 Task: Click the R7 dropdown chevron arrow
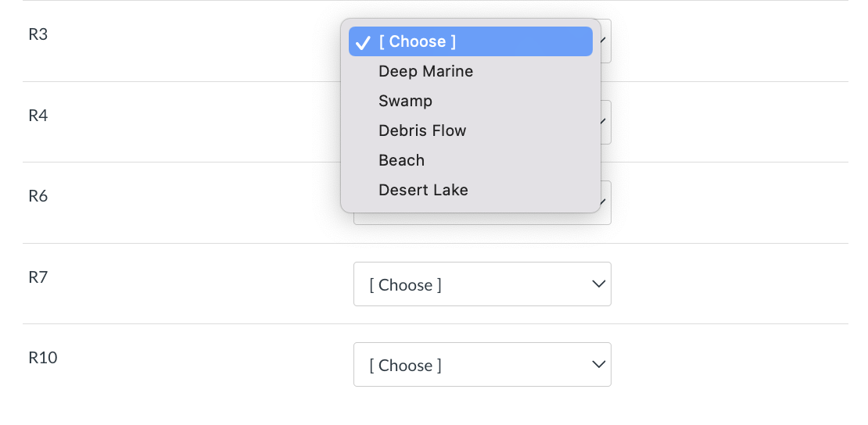click(598, 284)
